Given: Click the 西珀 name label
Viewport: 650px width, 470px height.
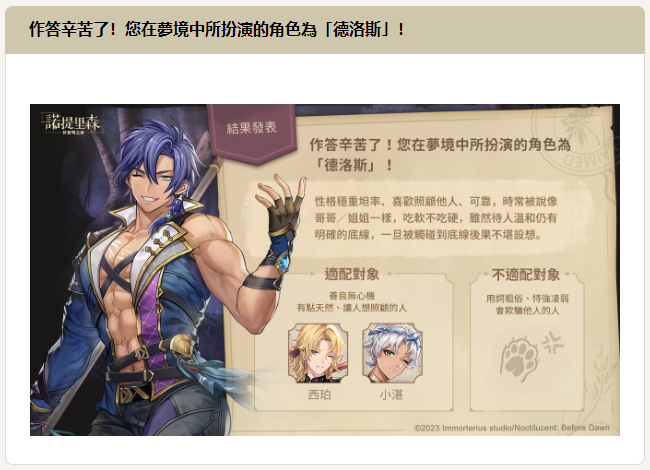Looking at the screenshot, I should click(x=319, y=395).
